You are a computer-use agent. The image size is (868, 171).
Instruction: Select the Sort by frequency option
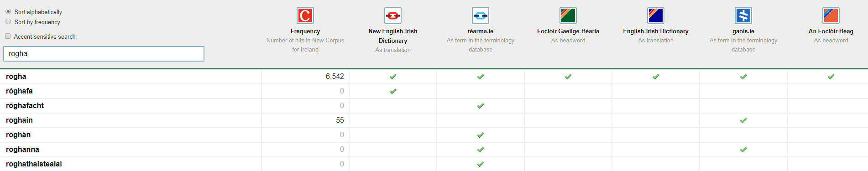(8, 21)
